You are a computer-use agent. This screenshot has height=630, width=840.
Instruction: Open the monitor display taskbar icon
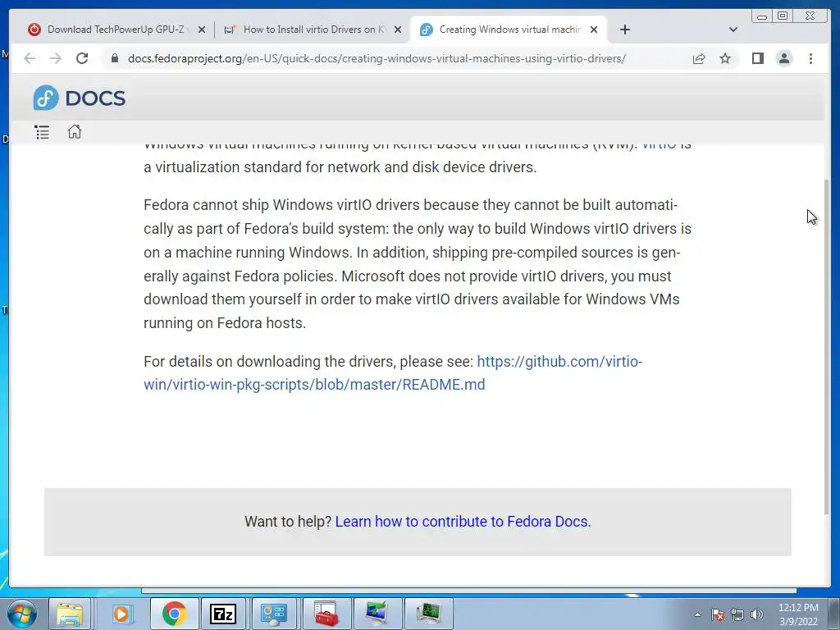(377, 614)
